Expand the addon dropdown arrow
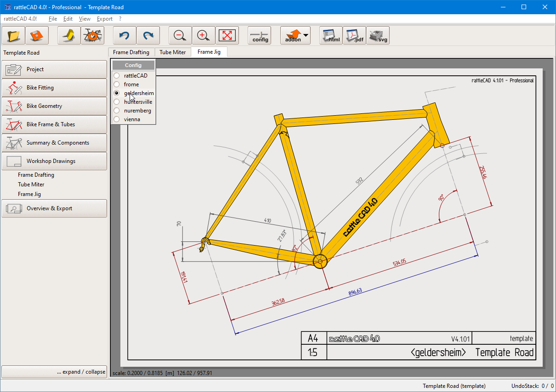 (x=306, y=35)
